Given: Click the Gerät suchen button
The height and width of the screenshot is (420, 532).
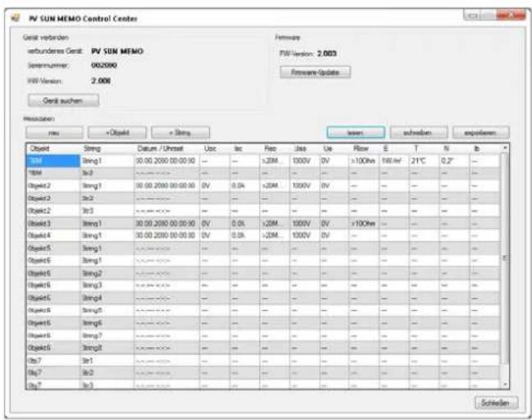Looking at the screenshot, I should pos(63,100).
